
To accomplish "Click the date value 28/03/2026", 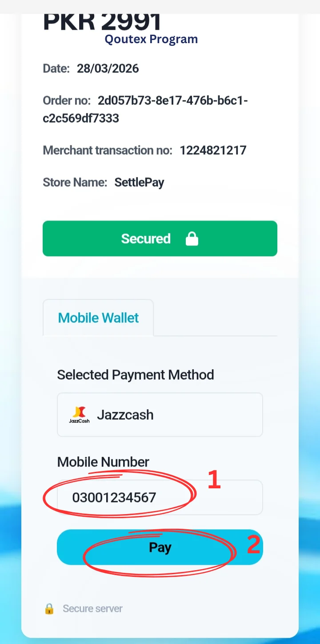I will pos(108,68).
